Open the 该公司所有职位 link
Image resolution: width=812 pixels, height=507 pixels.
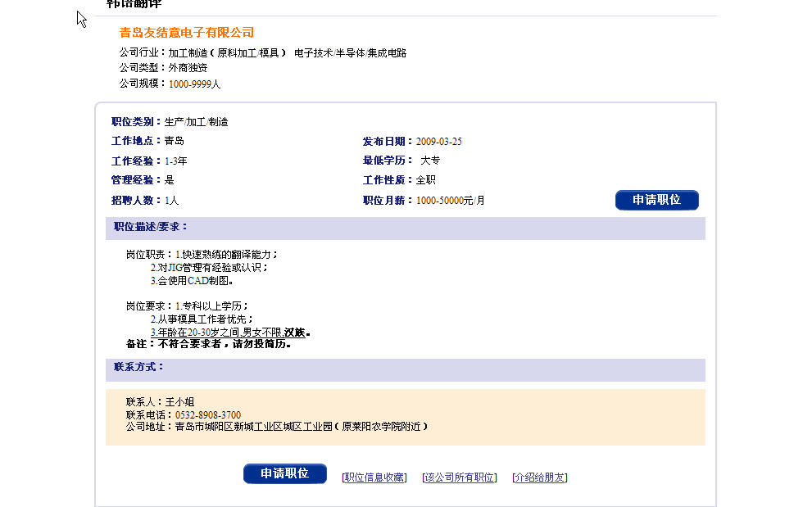tap(459, 478)
